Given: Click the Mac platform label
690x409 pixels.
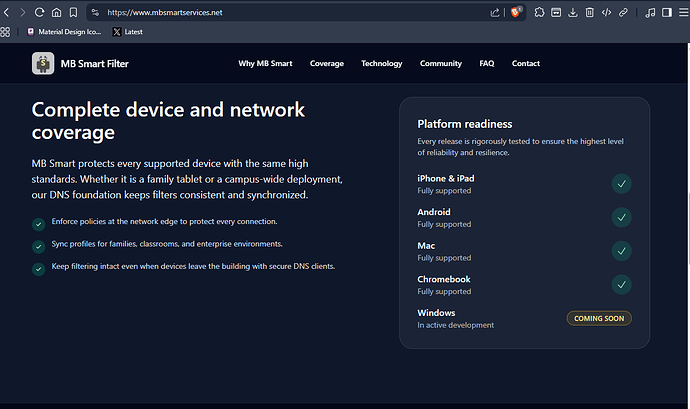Looking at the screenshot, I should click(426, 246).
